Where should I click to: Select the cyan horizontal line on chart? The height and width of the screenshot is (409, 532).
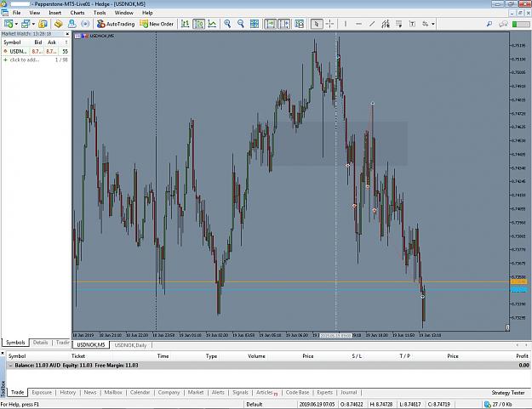point(291,290)
